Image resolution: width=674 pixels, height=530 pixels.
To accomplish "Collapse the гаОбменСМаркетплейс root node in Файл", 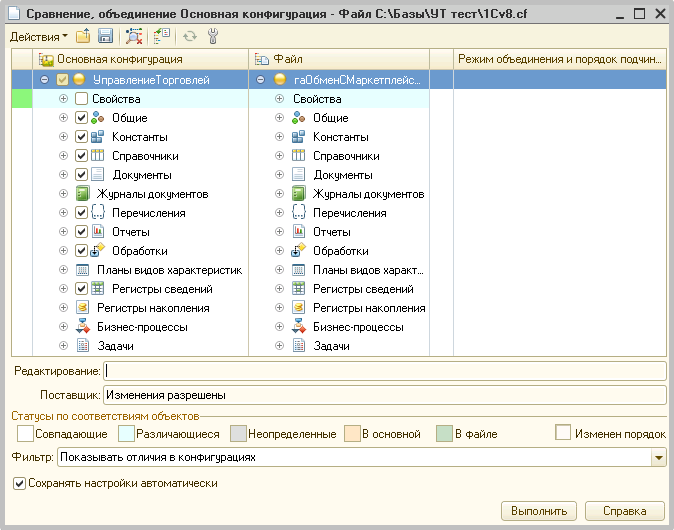I will [x=260, y=80].
